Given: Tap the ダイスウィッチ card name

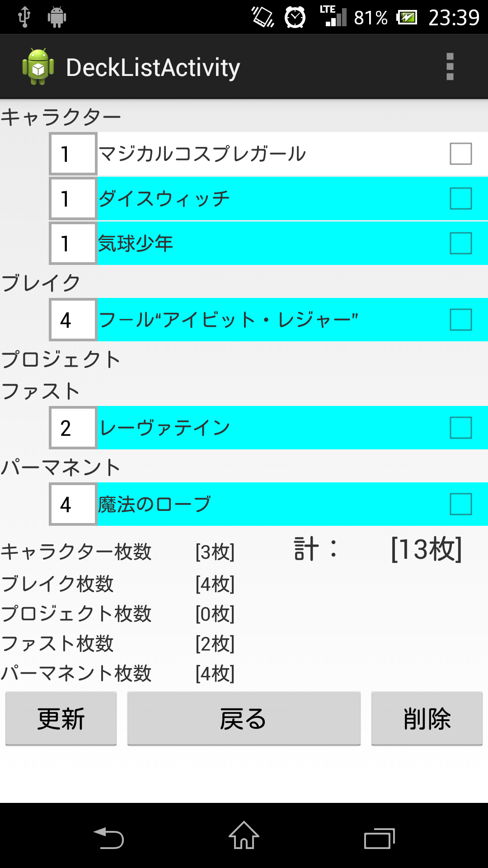Looking at the screenshot, I should tap(164, 198).
